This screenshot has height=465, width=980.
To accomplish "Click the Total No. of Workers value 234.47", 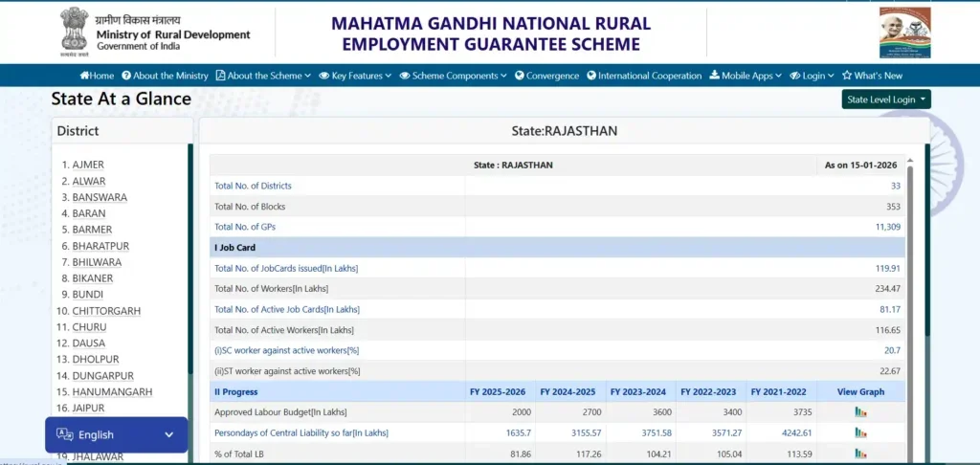I will pos(887,289).
